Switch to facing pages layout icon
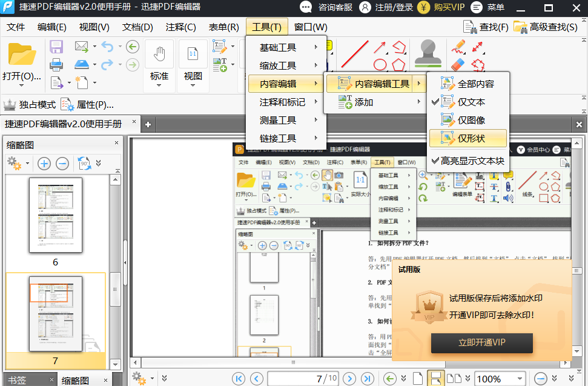 (x=455, y=379)
